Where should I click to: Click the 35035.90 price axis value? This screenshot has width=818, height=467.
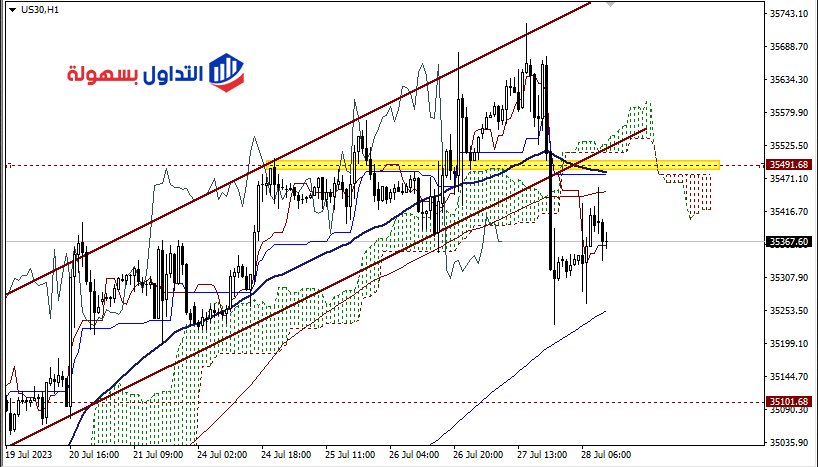(789, 442)
